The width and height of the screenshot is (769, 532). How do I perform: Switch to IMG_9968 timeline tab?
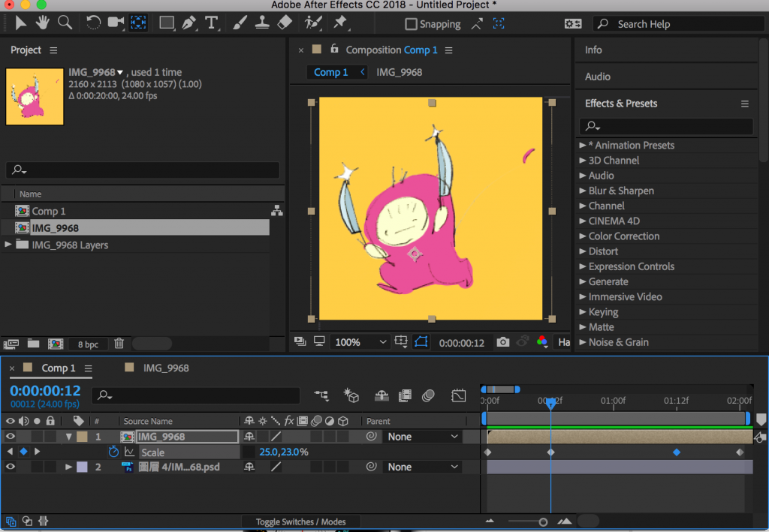166,368
